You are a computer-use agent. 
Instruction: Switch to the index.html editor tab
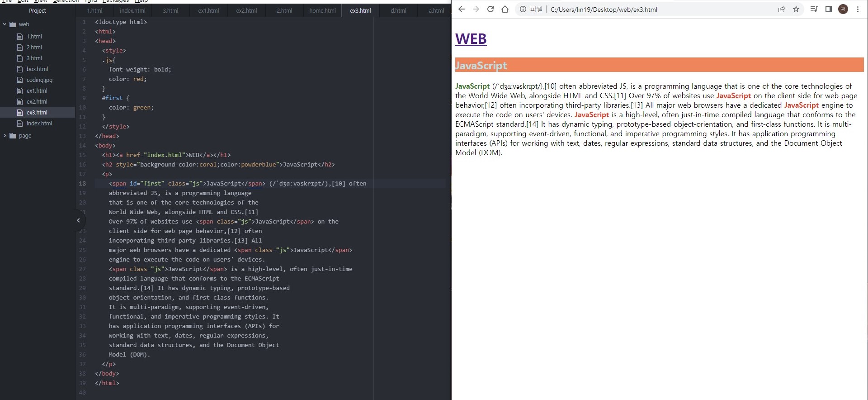tap(132, 10)
